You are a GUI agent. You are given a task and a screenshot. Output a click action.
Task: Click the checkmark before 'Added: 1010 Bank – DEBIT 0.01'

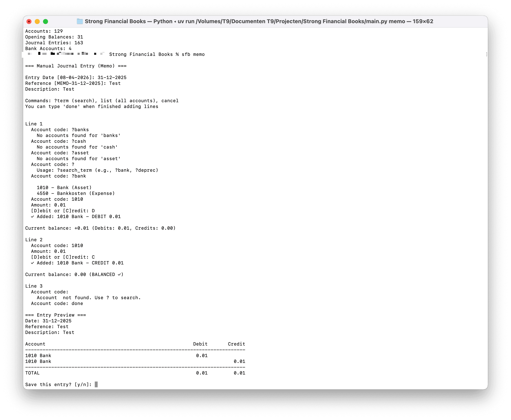(x=32, y=217)
